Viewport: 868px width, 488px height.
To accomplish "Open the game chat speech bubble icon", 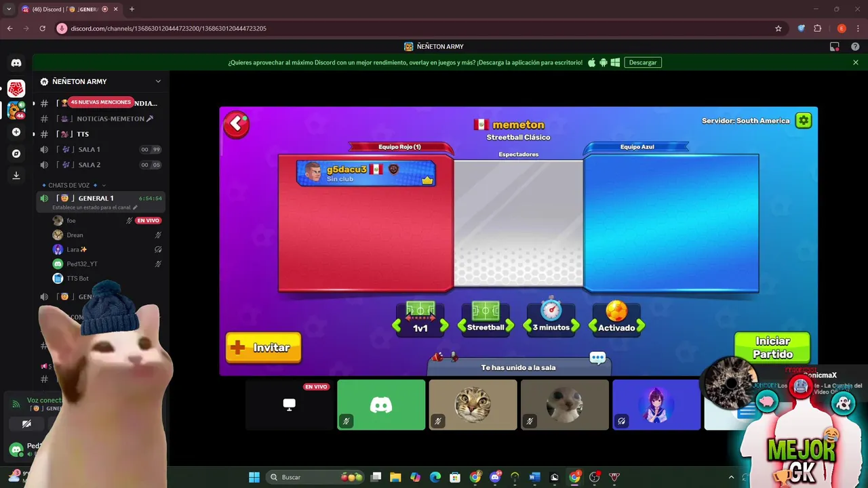I will [x=597, y=358].
